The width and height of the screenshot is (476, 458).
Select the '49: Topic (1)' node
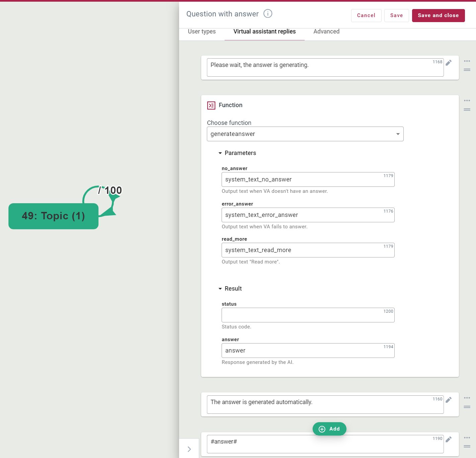point(54,216)
